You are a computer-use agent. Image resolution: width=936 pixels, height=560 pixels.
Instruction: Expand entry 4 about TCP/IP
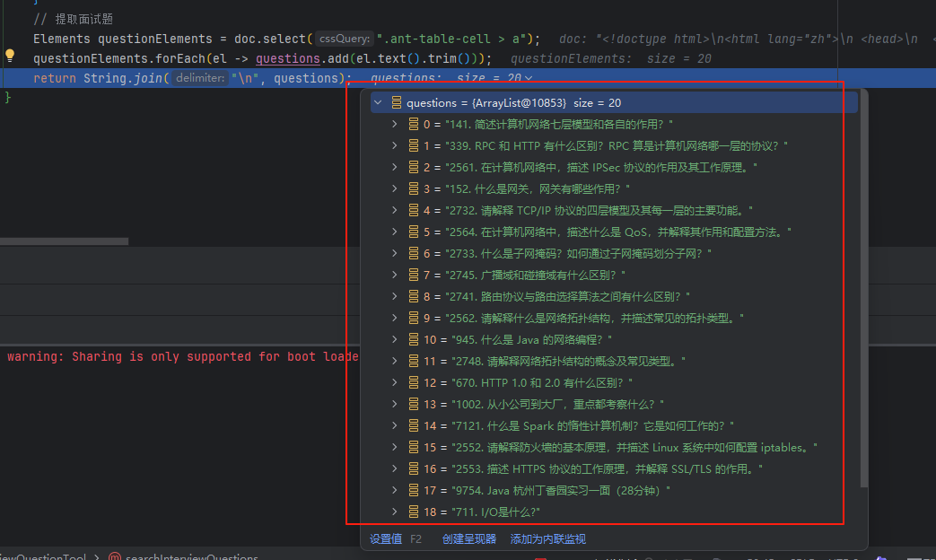tap(395, 210)
